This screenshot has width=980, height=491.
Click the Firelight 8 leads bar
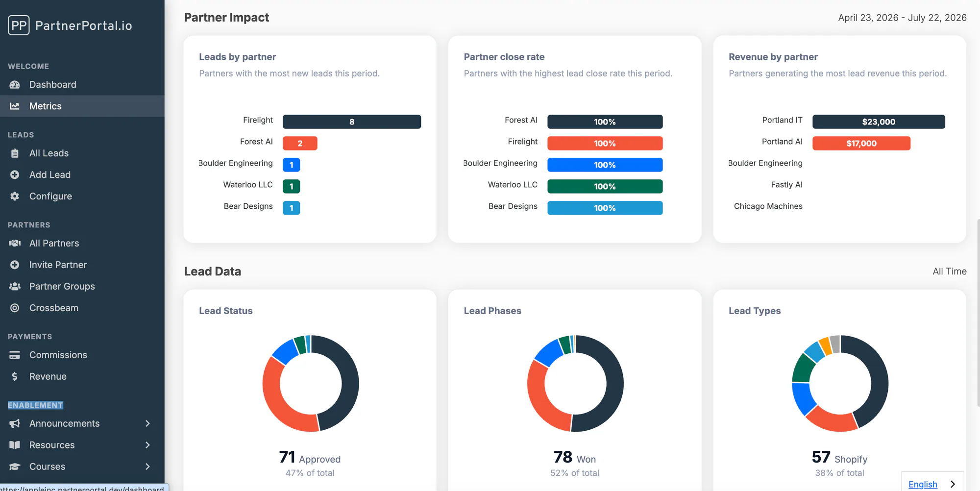[352, 122]
